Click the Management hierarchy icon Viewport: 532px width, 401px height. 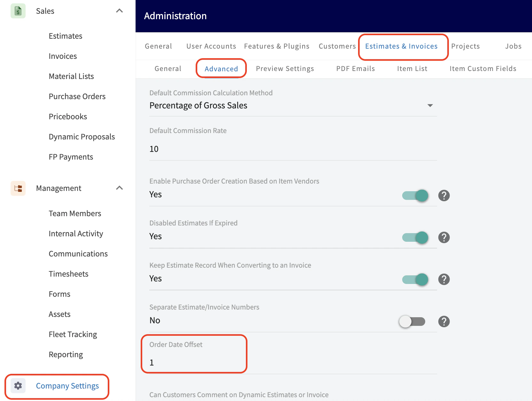pos(18,188)
